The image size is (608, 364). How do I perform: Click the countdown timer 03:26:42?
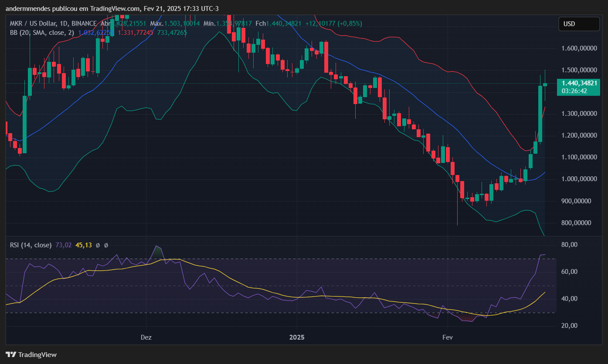[x=574, y=91]
